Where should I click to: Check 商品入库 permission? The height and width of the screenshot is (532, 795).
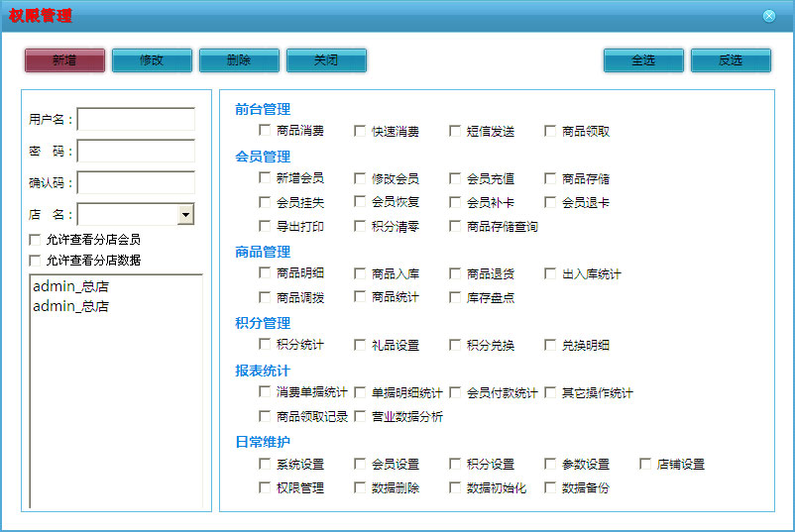(x=360, y=273)
